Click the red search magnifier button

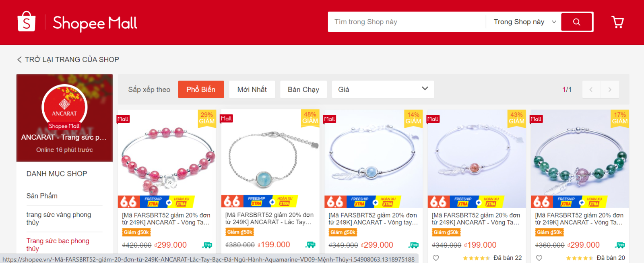point(577,22)
